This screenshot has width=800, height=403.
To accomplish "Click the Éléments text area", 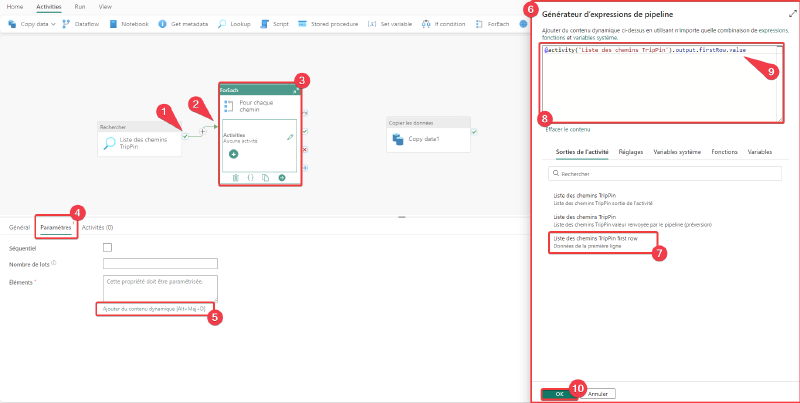I will [x=160, y=289].
